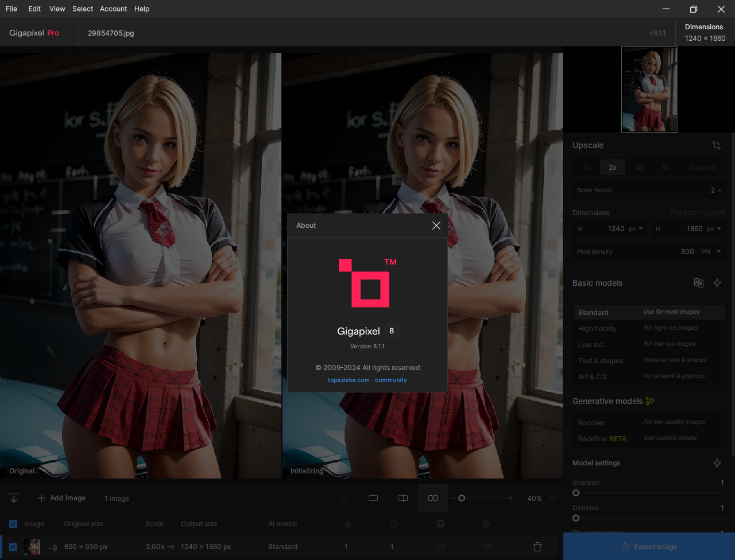The height and width of the screenshot is (560, 735).
Task: Open the View menu
Action: 57,9
